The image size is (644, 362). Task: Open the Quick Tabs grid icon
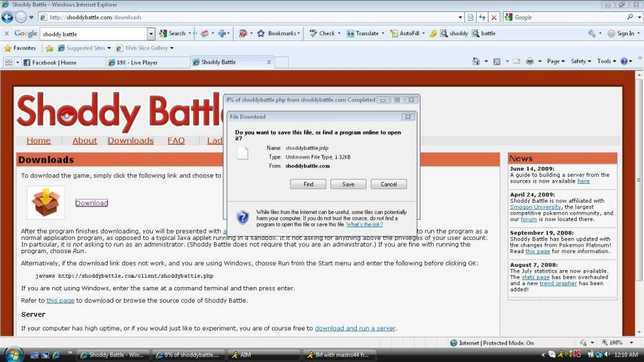(8, 62)
